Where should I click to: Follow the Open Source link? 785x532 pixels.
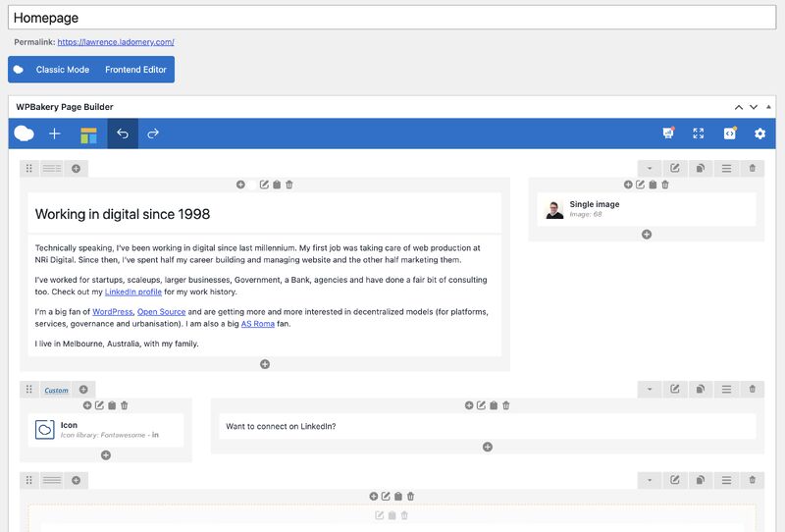pos(161,311)
